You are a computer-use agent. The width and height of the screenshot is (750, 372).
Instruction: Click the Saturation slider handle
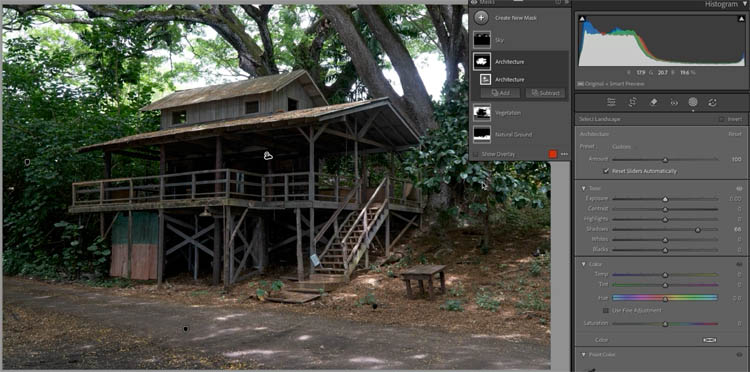[665, 324]
